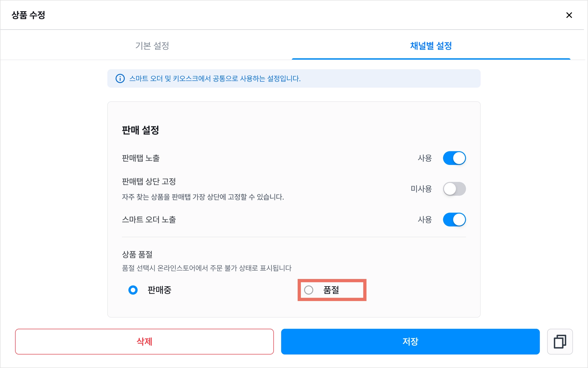The width and height of the screenshot is (588, 368).
Task: Click the 상품 품절 section label
Action: tap(137, 254)
